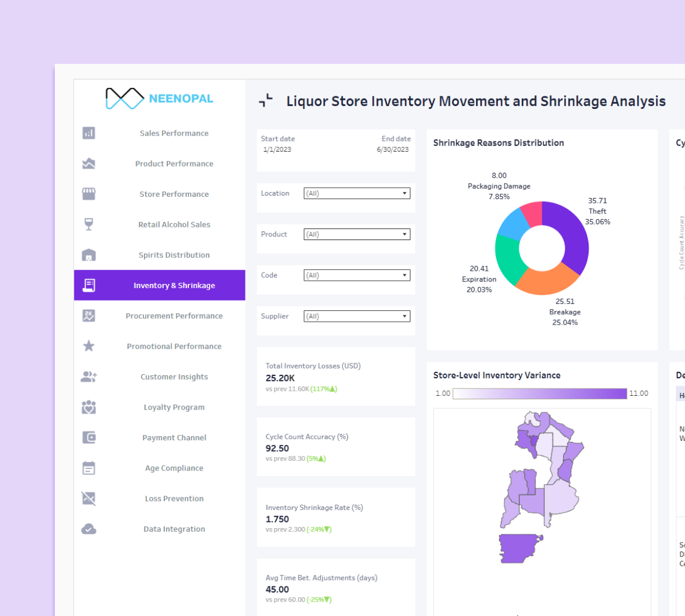This screenshot has width=685, height=616.
Task: Click the Product Performance trend icon
Action: [x=88, y=164]
